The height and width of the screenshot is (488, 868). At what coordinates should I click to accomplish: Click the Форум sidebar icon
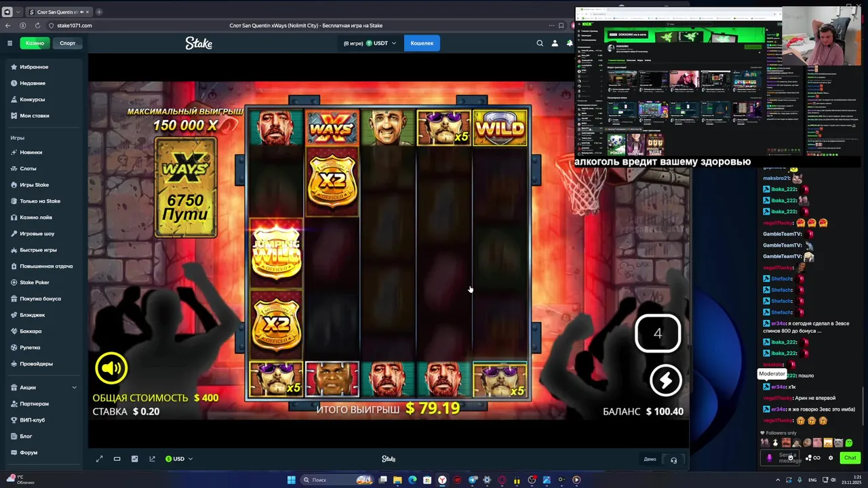14,453
